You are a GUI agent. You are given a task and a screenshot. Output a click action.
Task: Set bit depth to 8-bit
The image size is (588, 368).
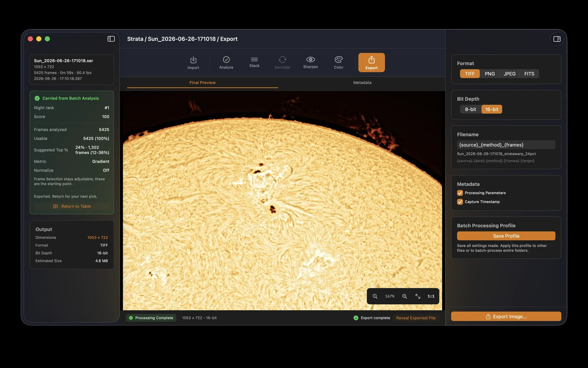pyautogui.click(x=470, y=109)
